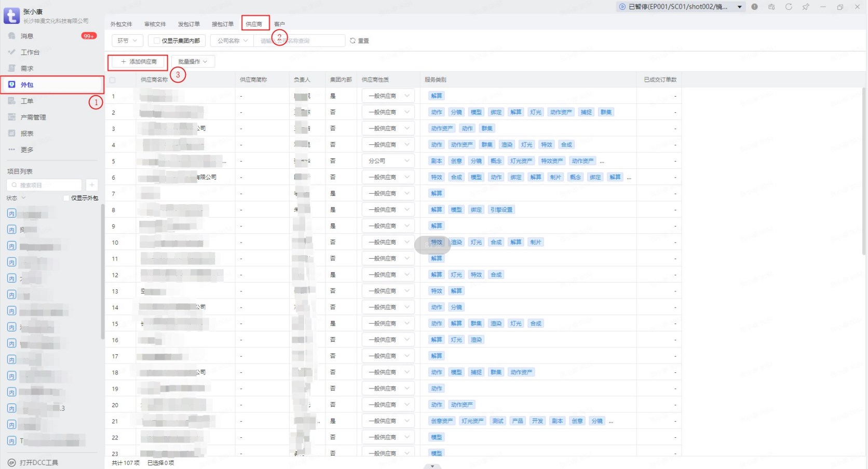Open the 批量操作 batch actions dropdown
The width and height of the screenshot is (868, 469).
(x=193, y=61)
